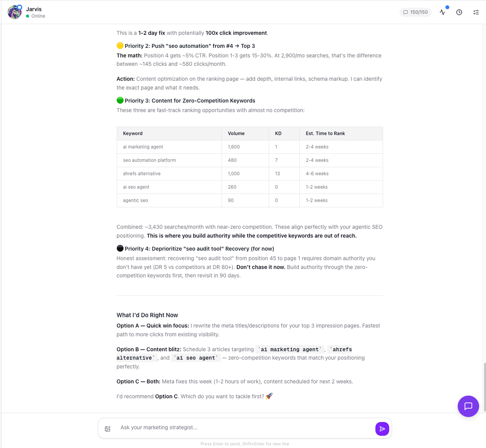Open the task checklist icon in the header

pos(476,12)
